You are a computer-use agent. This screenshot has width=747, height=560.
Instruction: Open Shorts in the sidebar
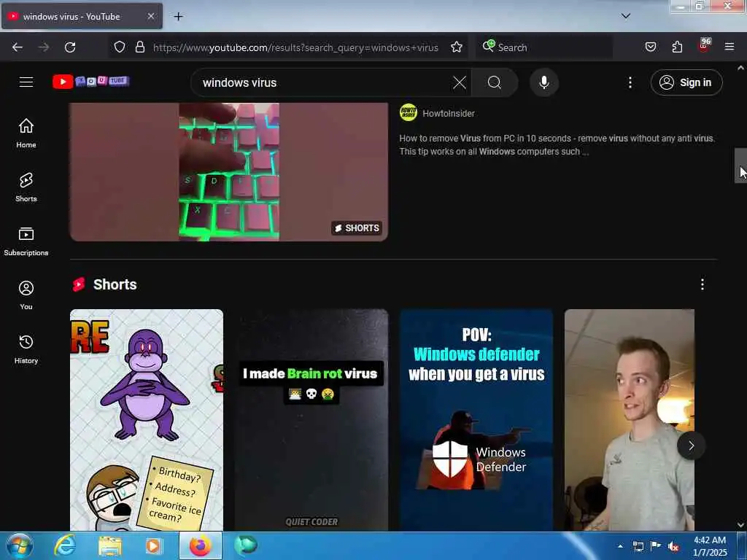coord(26,187)
